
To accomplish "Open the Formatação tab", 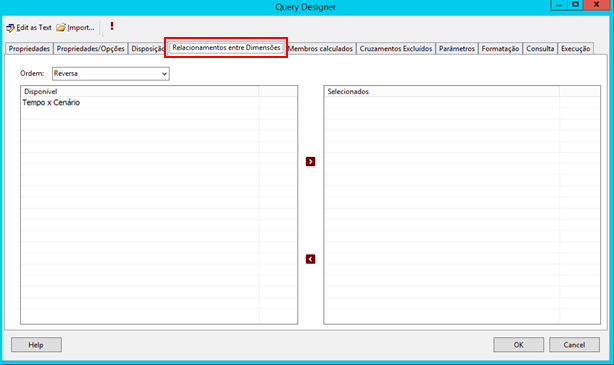I will point(500,49).
